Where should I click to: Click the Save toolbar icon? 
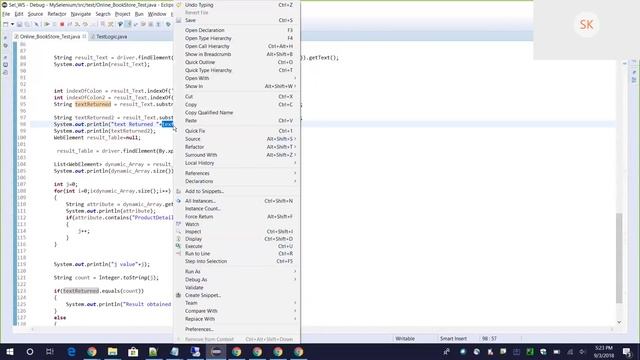(x=19, y=24)
